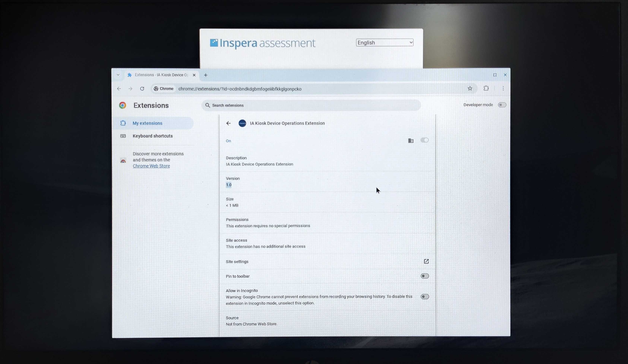Click the IA Kiosk Device Operations Extension title
This screenshot has width=628, height=364.
tap(287, 123)
